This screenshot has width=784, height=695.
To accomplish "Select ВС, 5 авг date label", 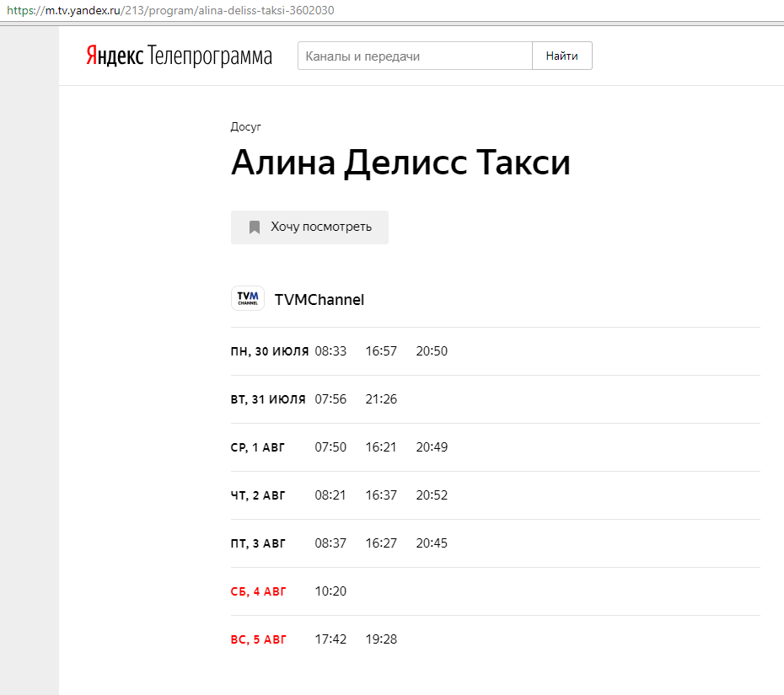I will click(259, 639).
